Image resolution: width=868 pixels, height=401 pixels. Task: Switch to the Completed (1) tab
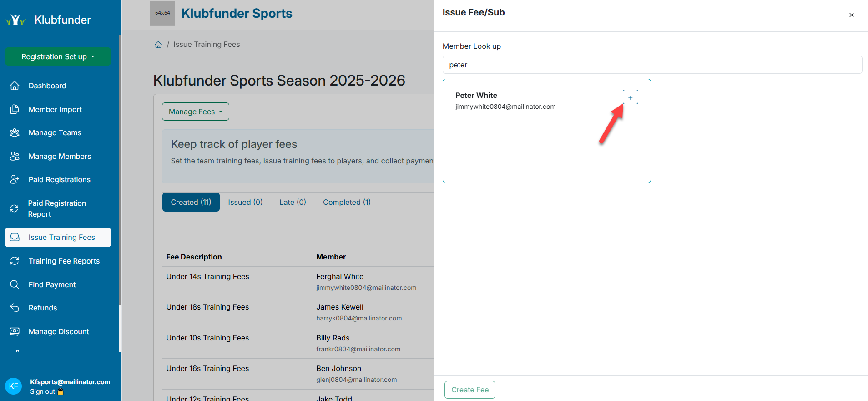click(x=347, y=202)
